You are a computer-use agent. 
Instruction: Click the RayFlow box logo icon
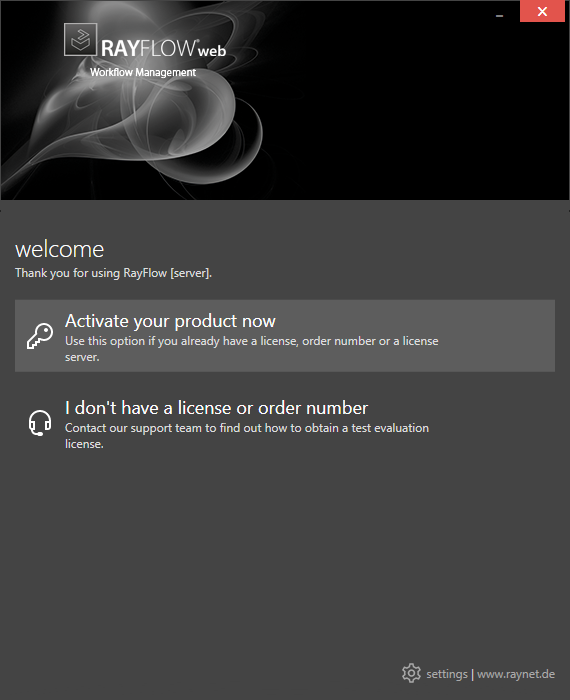pos(80,40)
